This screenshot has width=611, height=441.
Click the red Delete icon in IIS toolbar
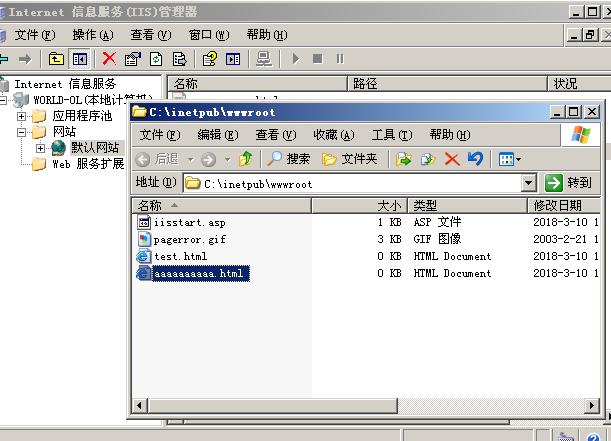pos(109,59)
